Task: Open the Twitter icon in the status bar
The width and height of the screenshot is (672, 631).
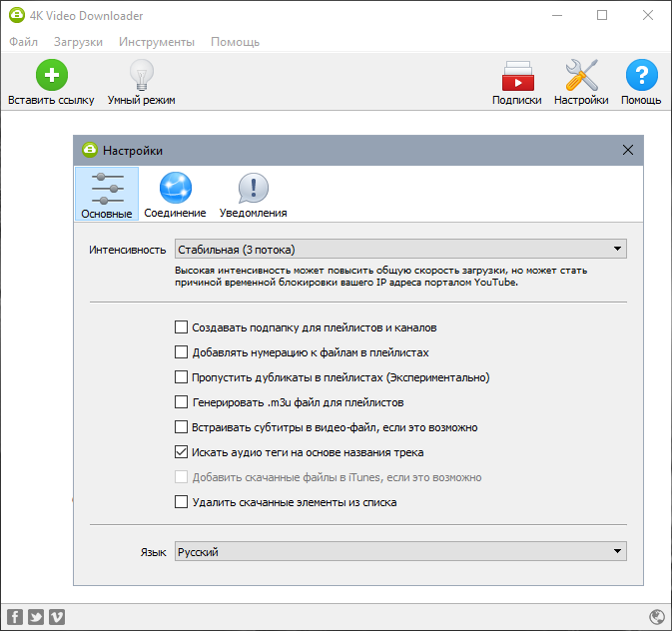Action: click(x=36, y=617)
